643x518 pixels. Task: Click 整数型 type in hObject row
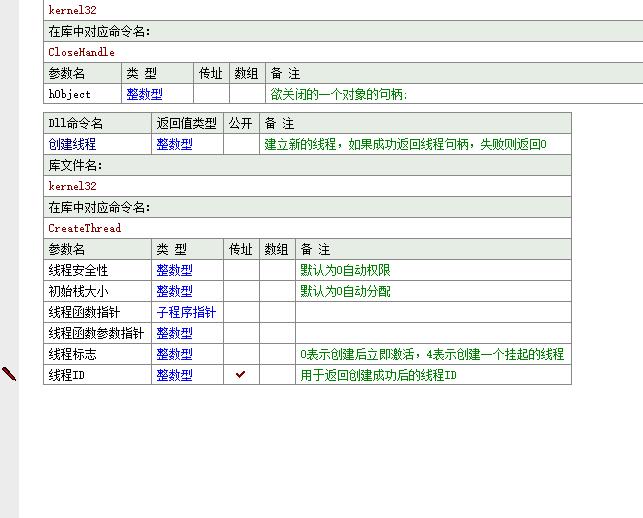144,94
